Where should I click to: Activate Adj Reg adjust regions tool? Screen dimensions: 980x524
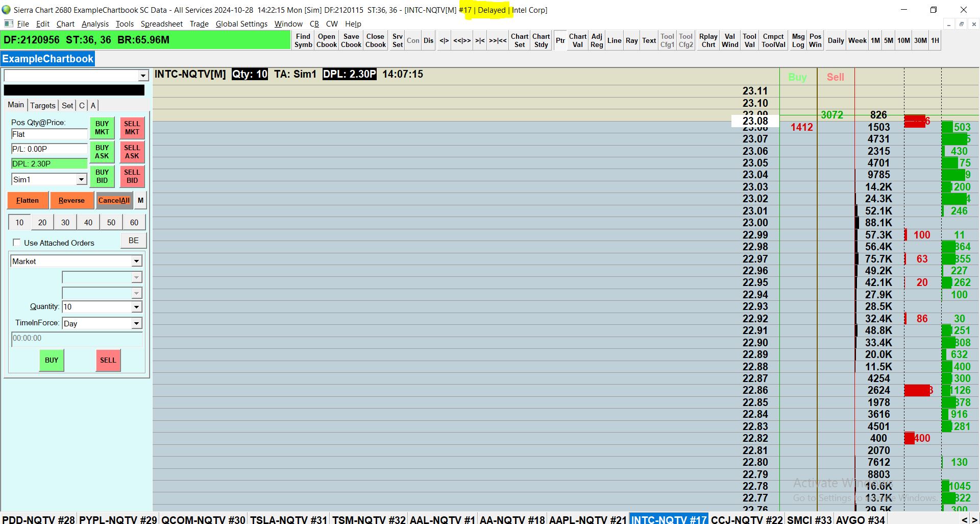(597, 40)
